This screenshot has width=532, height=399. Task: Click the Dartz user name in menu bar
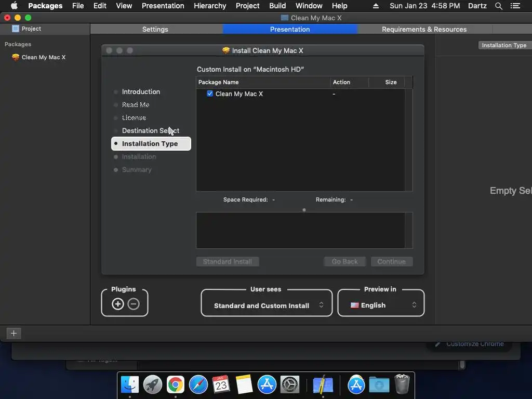(x=477, y=6)
